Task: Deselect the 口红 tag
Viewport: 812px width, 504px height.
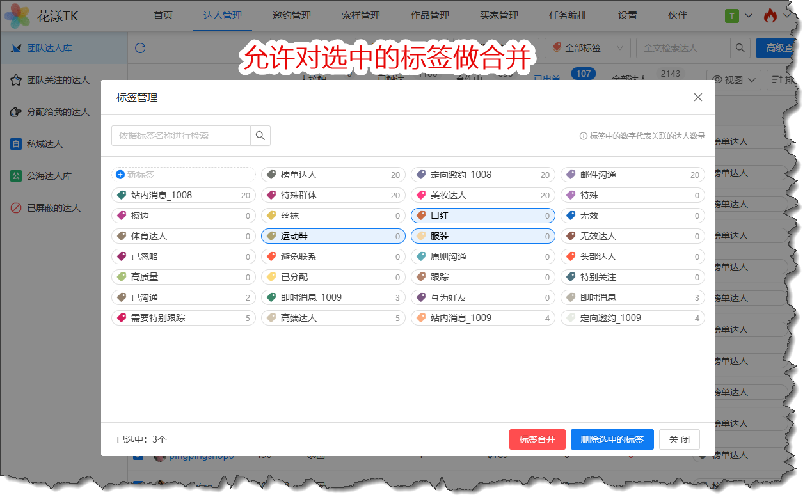Action: coord(474,216)
